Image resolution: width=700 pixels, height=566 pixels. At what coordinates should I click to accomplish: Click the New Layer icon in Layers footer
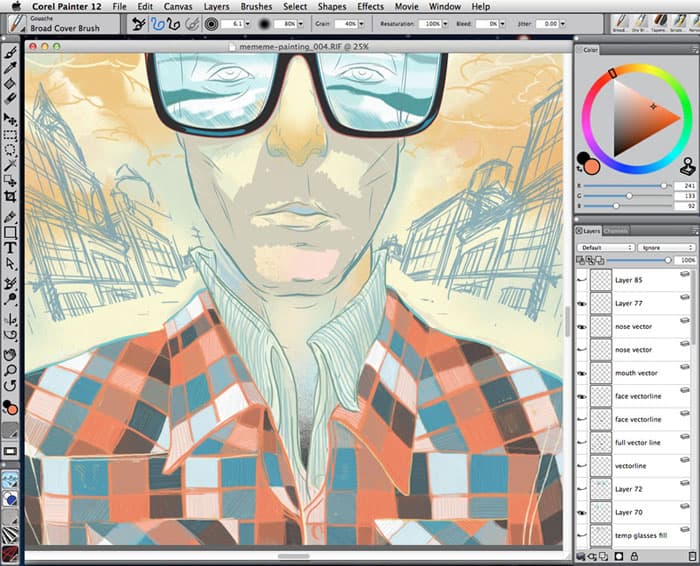point(604,557)
